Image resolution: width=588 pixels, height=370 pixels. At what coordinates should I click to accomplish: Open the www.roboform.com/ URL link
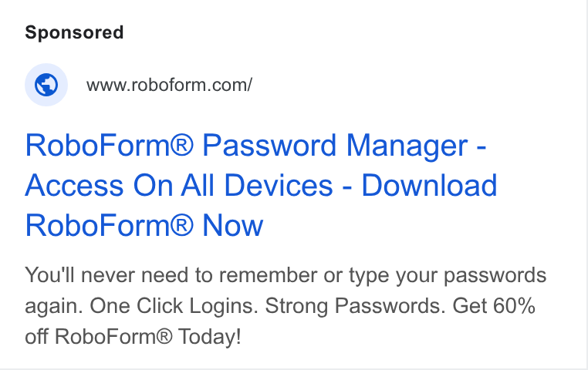pyautogui.click(x=169, y=85)
